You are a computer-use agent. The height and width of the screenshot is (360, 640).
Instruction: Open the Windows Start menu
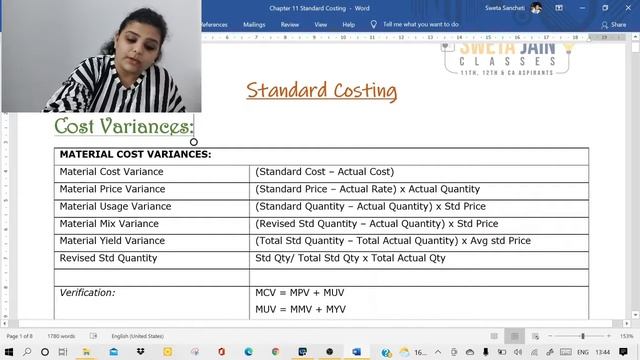tap(9, 352)
